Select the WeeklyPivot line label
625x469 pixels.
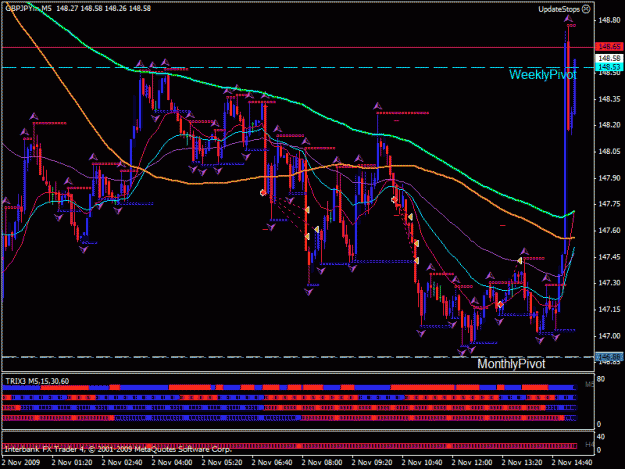tap(542, 75)
